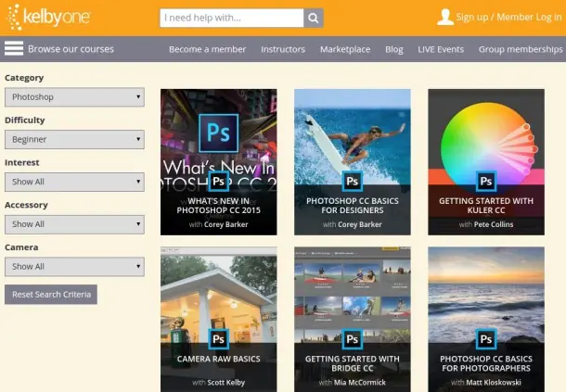Open the Category dropdown showing Photoshop
This screenshot has height=392, width=566.
point(74,97)
